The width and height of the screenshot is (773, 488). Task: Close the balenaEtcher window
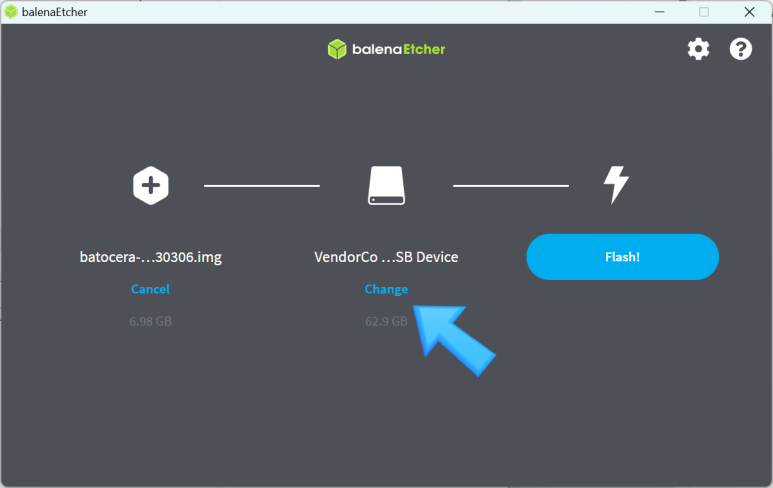point(749,12)
